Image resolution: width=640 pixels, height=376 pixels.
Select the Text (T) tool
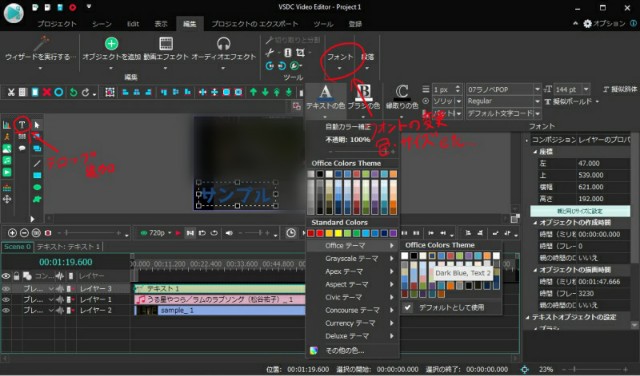(22, 125)
